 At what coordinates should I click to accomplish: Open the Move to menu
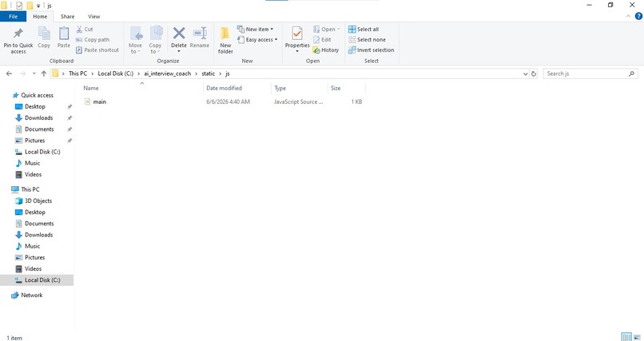(135, 40)
